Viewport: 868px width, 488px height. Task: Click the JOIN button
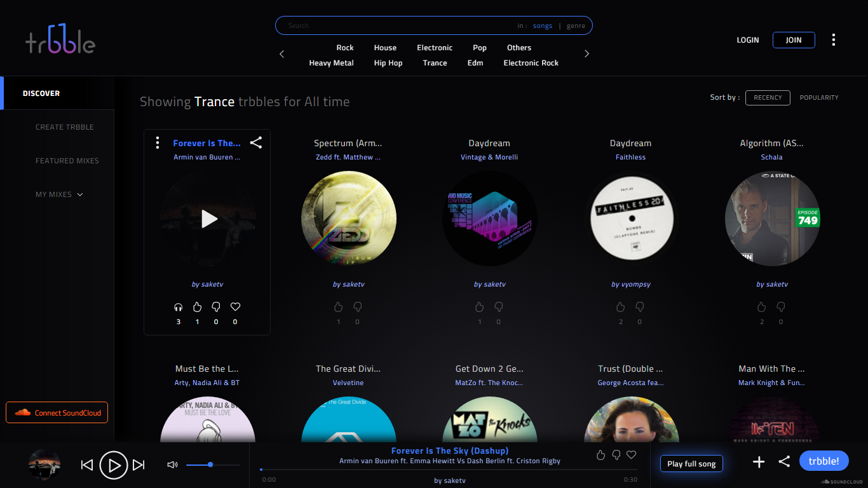click(794, 40)
